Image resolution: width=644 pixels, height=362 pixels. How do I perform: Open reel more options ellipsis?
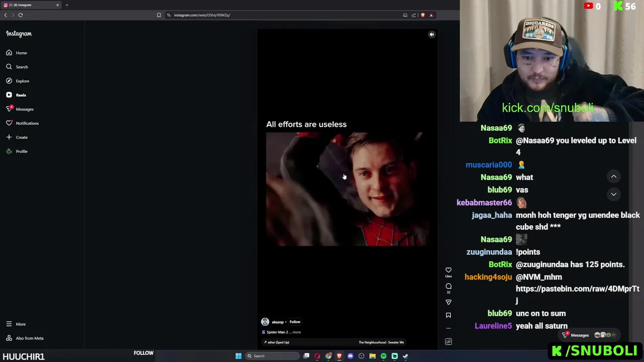click(448, 328)
